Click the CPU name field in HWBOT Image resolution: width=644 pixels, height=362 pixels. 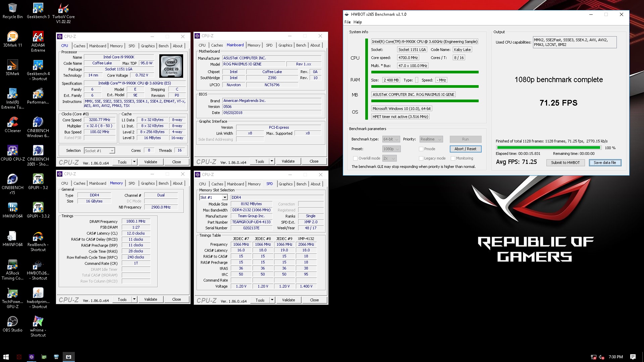coord(424,42)
